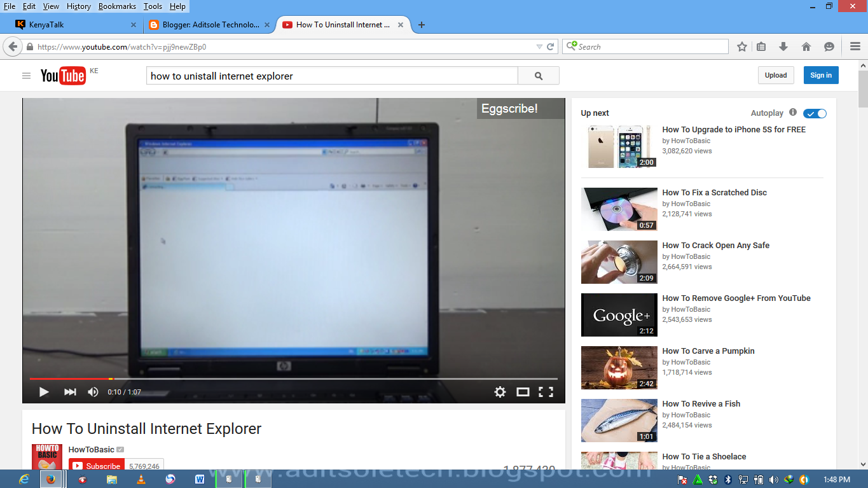Click the HowToBasic channel avatar
Viewport: 868px width, 488px height.
[47, 457]
